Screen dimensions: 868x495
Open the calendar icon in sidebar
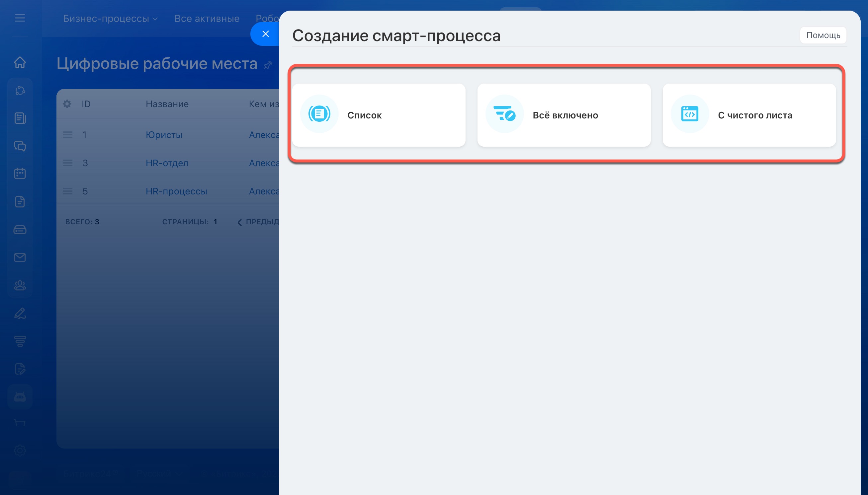coord(20,174)
